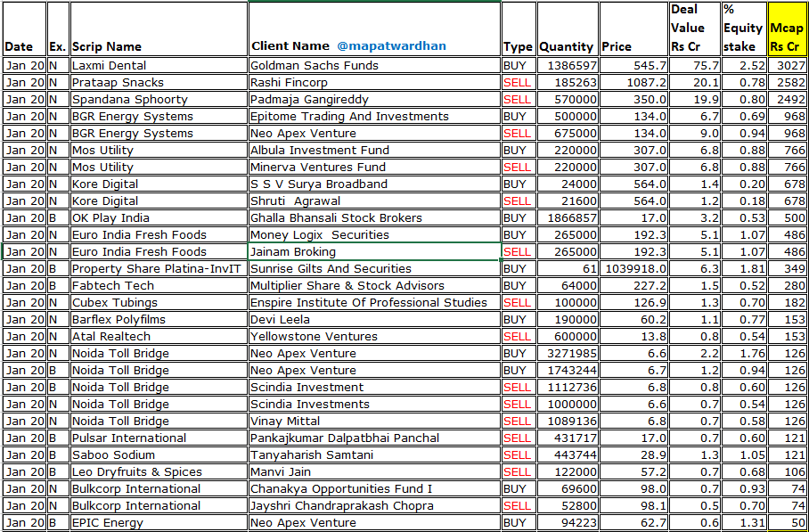
Task: Select the 'Mcap Rs Cr' yellow header cell
Action: tap(788, 29)
